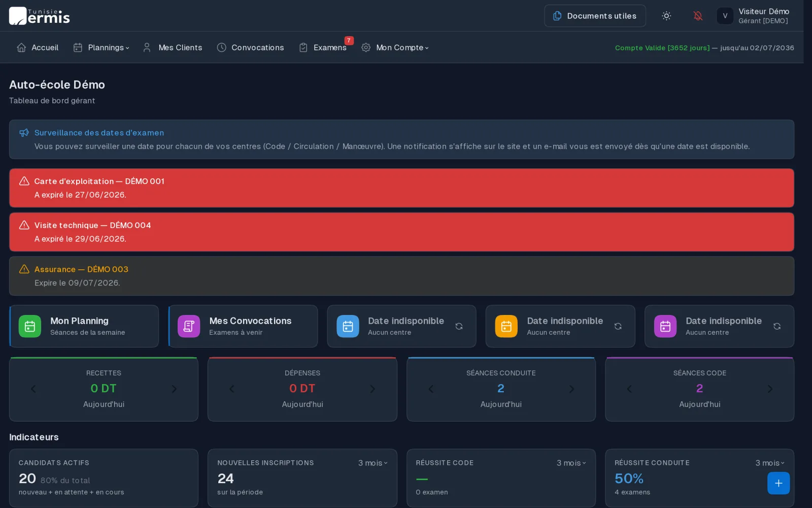This screenshot has height=508, width=812.
Task: Open Mes Clients
Action: (173, 47)
